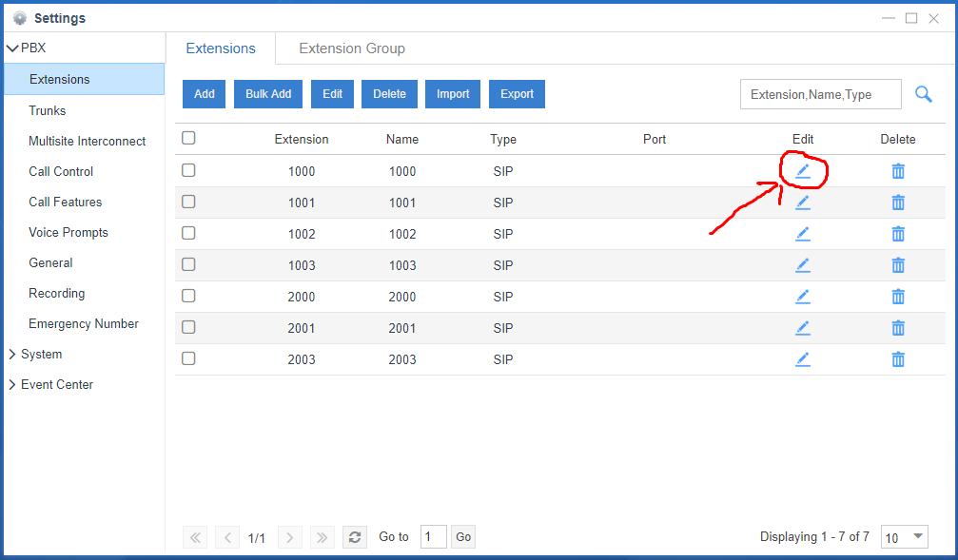Image resolution: width=958 pixels, height=560 pixels.
Task: Delete extension 1003 with trash icon
Action: click(x=898, y=265)
